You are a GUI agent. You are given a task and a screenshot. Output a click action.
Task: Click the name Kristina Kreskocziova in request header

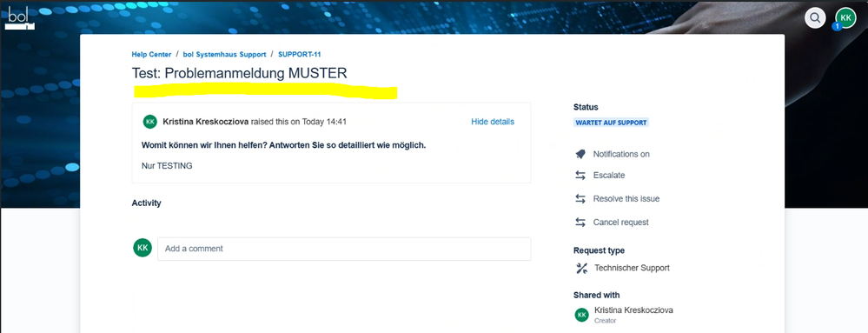(206, 122)
